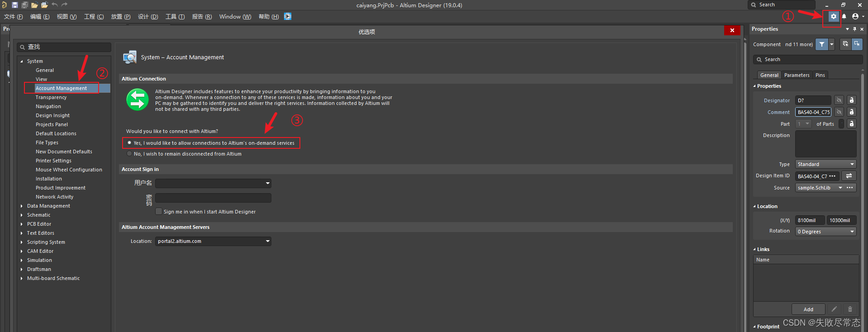The height and width of the screenshot is (332, 868).
Task: Toggle Designator visibility eye icon
Action: click(839, 100)
